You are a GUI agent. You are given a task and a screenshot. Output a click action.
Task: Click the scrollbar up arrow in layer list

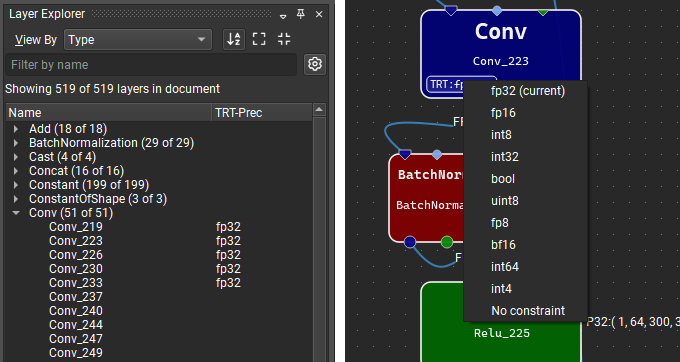(319, 110)
